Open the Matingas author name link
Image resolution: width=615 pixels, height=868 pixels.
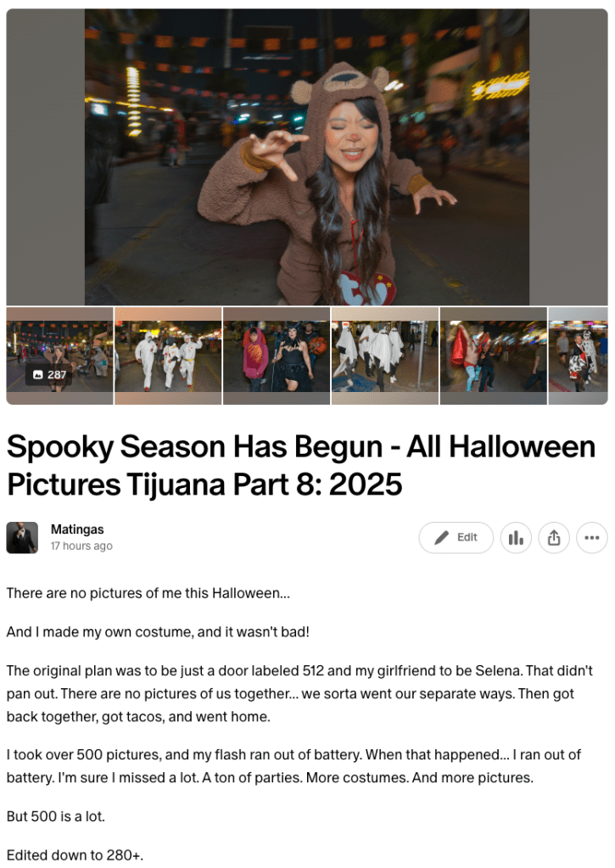77,529
